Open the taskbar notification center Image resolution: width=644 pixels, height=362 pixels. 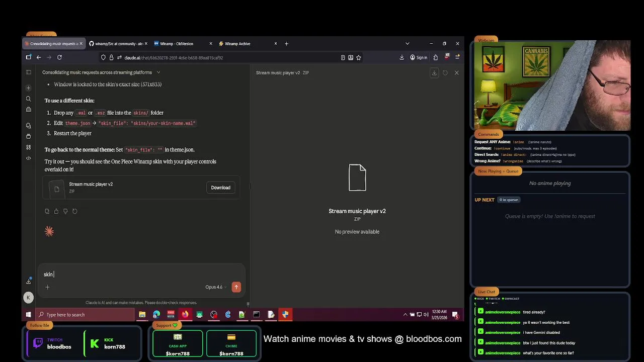[x=455, y=315]
